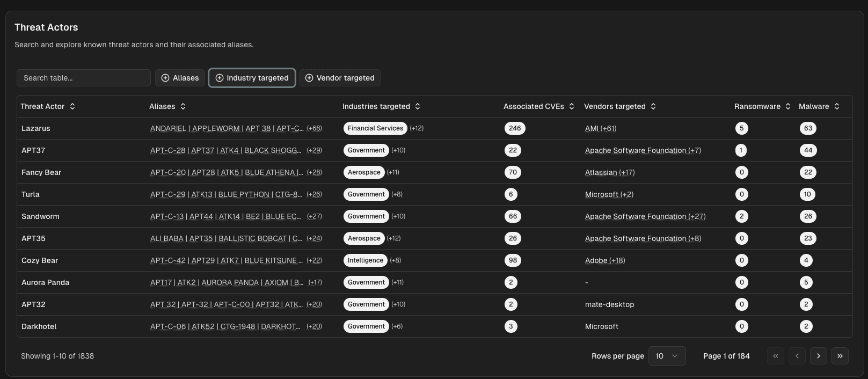
Task: Select the Fancy Bear threat actor name
Action: [41, 172]
